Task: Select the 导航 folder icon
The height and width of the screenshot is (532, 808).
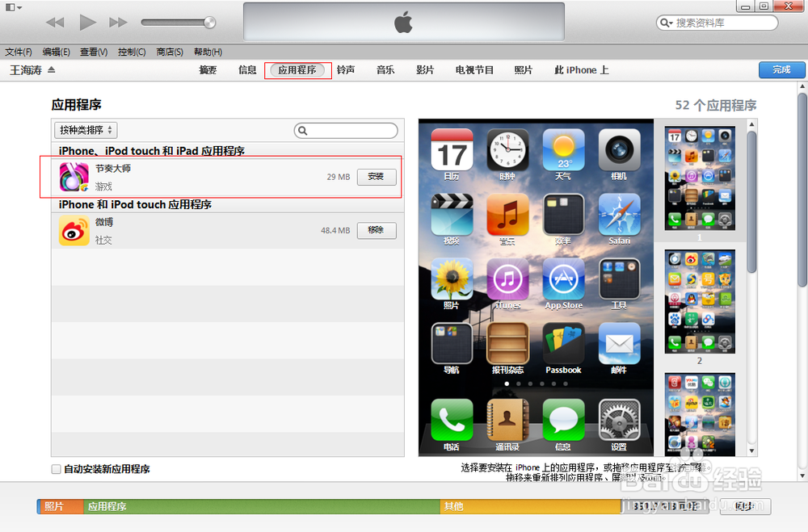Action: click(452, 344)
